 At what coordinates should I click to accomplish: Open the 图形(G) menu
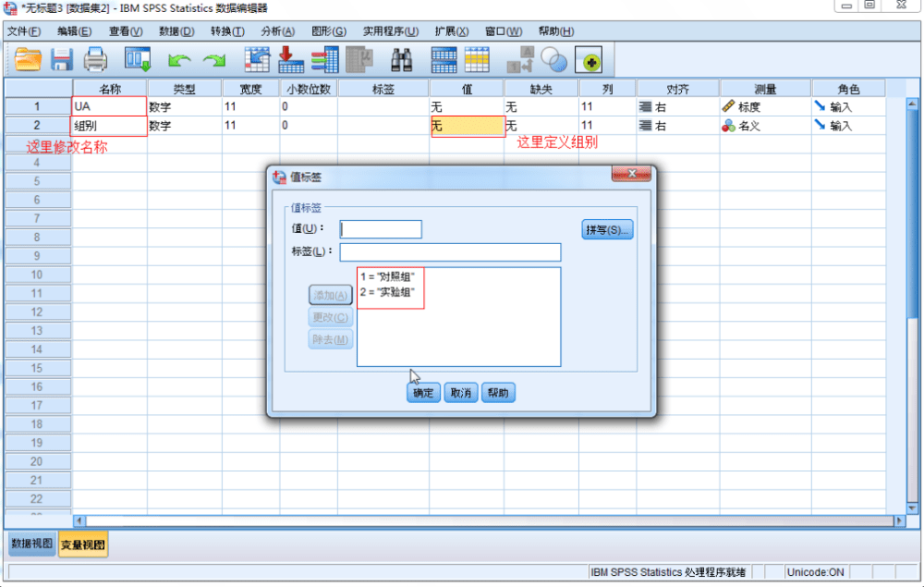point(329,31)
